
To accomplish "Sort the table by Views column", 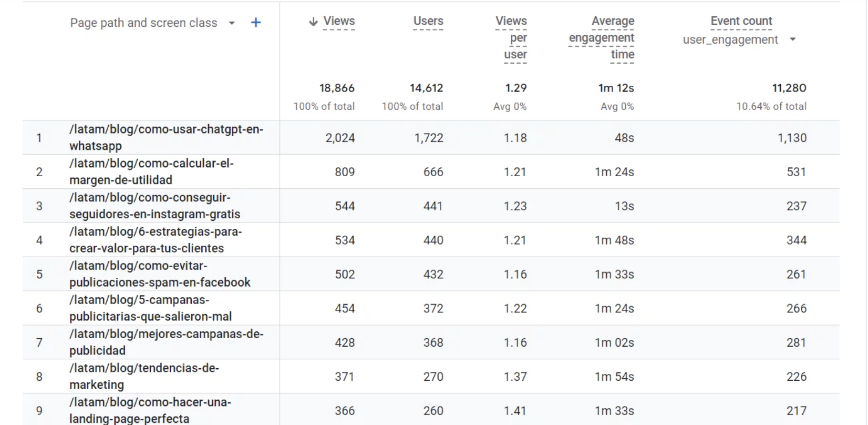I will (x=339, y=21).
